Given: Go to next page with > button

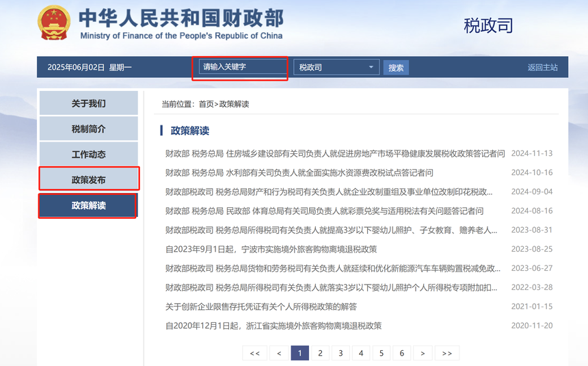Looking at the screenshot, I should click(423, 353).
